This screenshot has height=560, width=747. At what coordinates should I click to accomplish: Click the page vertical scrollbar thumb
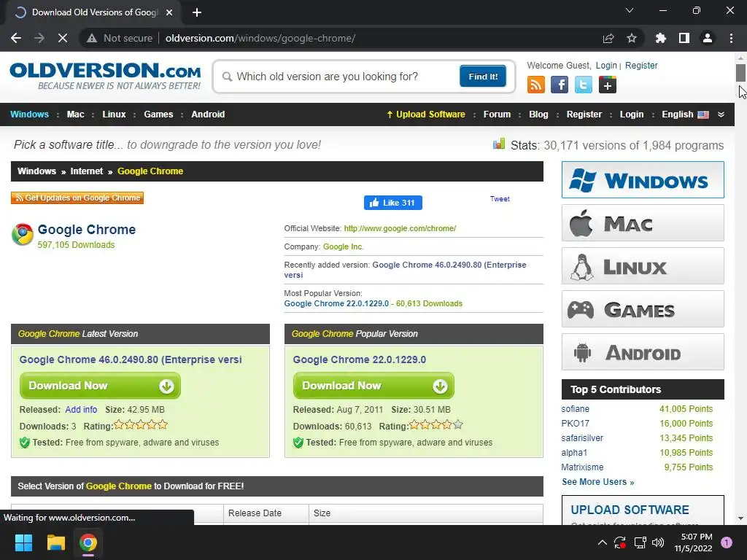tap(740, 73)
